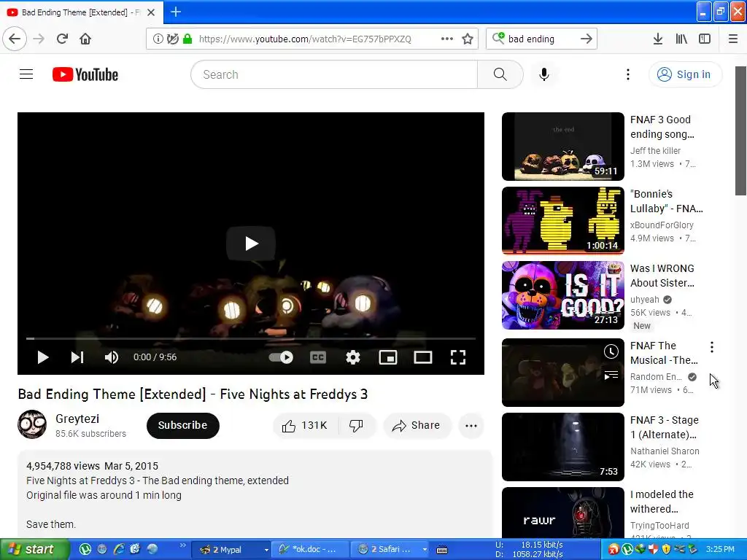Expand the Mypal taskbar group arrow
Viewport: 747px width, 560px height.
click(266, 550)
